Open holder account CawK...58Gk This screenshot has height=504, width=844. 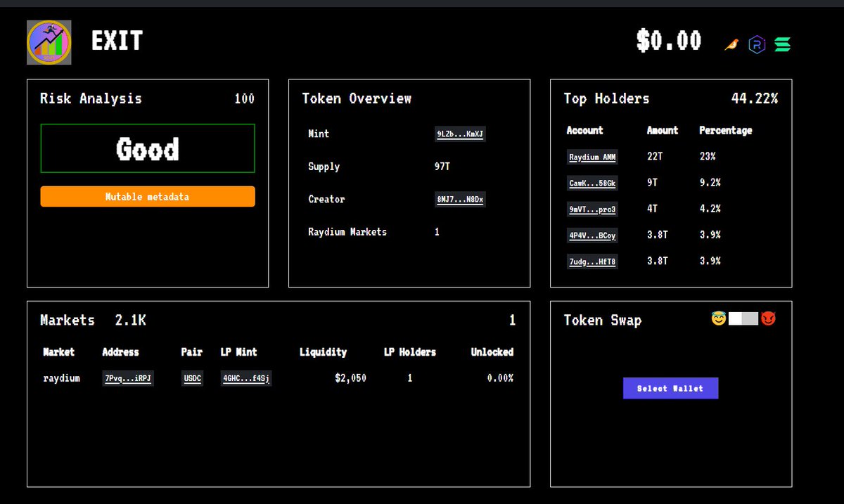592,183
